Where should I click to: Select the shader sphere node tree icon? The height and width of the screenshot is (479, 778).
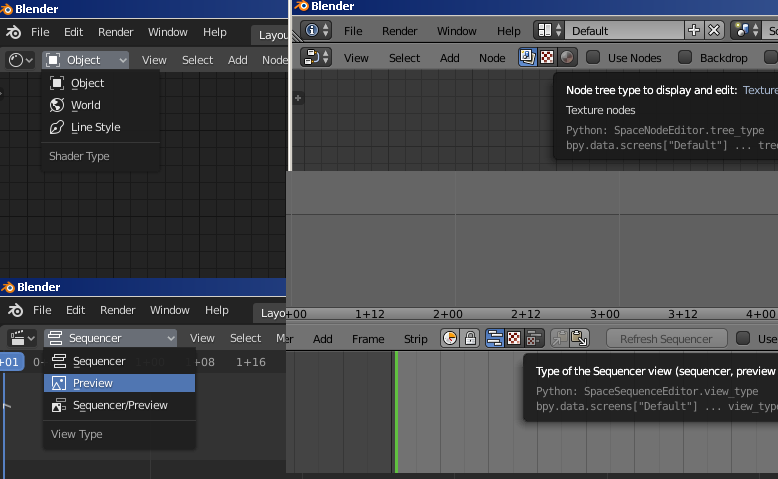[567, 57]
